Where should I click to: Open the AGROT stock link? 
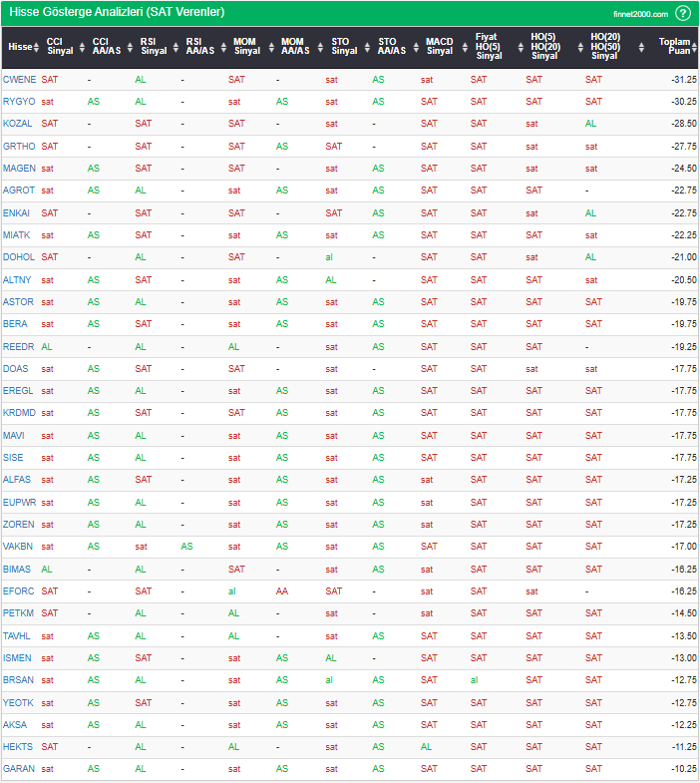coord(19,191)
